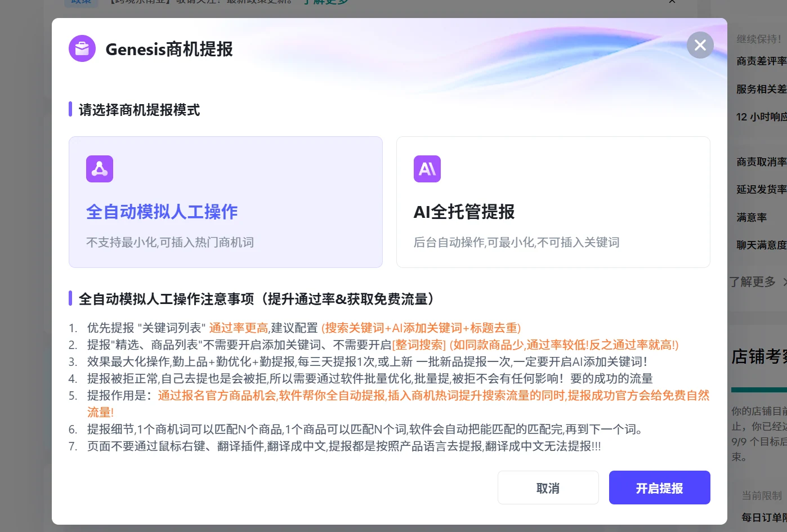Click the AI全托管提报 mode icon
Screen dimensions: 787x532
[427, 169]
